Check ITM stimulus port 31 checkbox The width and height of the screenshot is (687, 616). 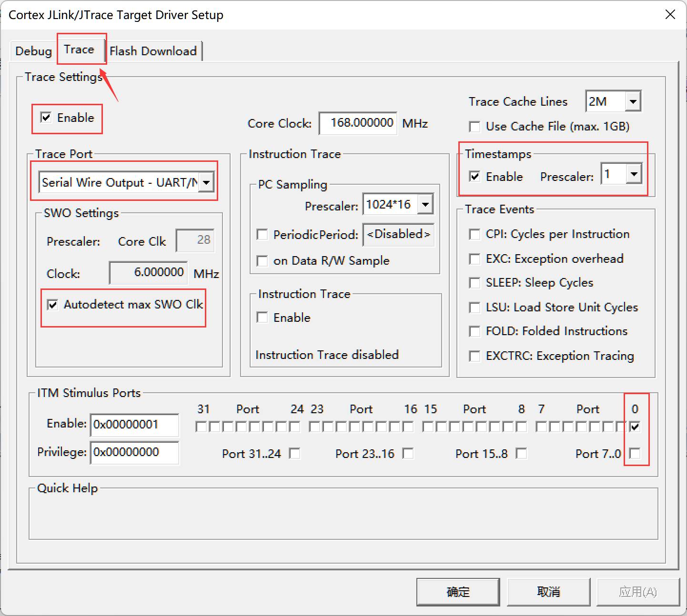[x=201, y=427]
